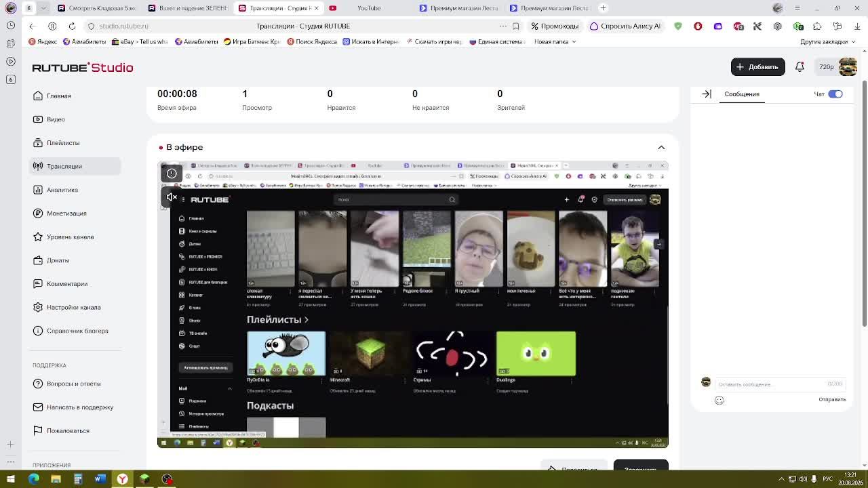This screenshot has height=488, width=868.
Task: Open the eBay bookmark
Action: [140, 41]
